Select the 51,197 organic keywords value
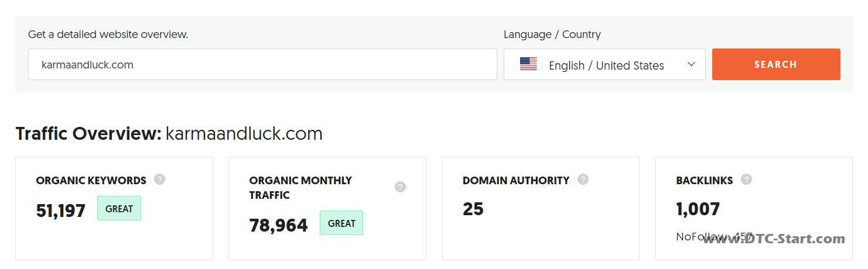 [61, 211]
